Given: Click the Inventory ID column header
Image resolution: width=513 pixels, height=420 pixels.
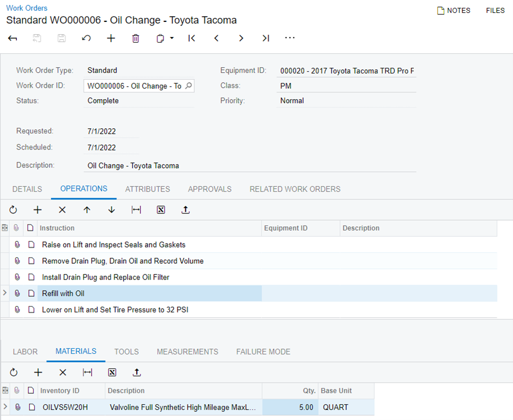Looking at the screenshot, I should pos(72,390).
